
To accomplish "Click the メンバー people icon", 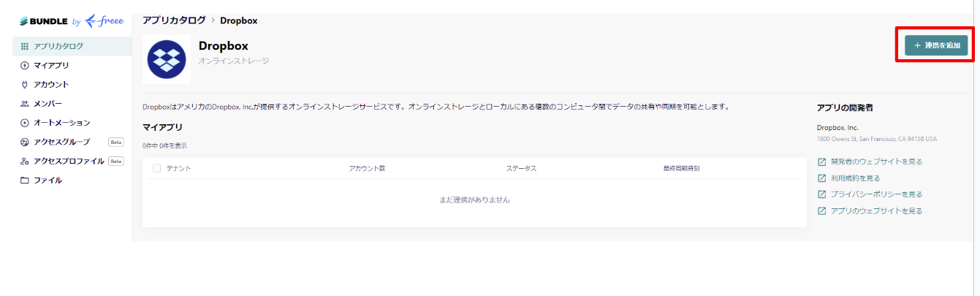I will click(25, 104).
